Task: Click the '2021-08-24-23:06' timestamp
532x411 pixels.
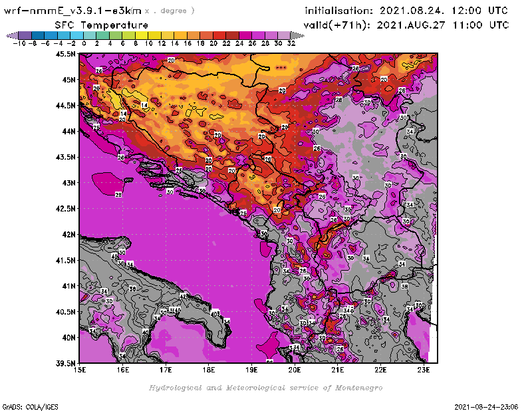Action: (486, 407)
